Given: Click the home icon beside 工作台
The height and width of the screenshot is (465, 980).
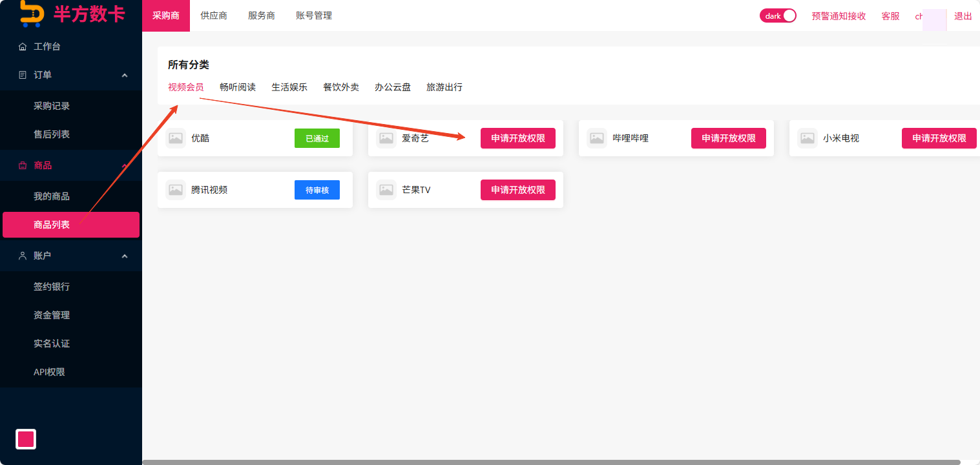Looking at the screenshot, I should tap(23, 46).
